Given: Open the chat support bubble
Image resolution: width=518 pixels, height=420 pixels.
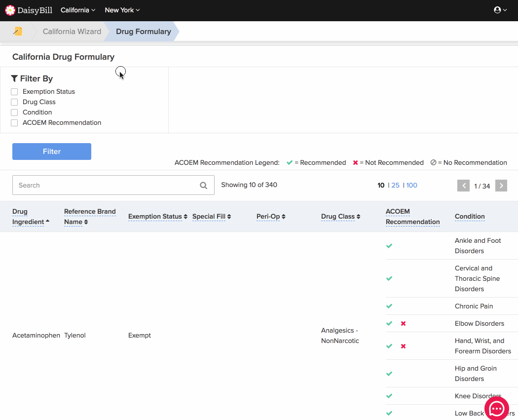Looking at the screenshot, I should click(496, 409).
